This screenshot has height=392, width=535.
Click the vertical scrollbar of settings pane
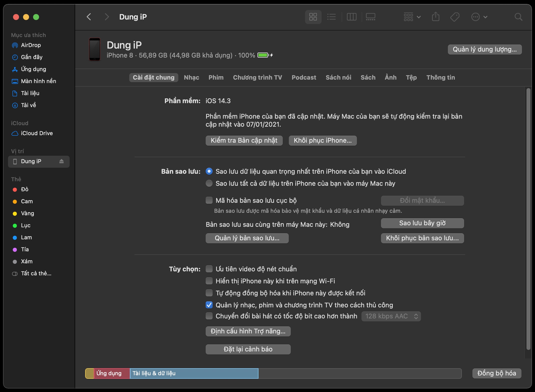tap(528, 219)
